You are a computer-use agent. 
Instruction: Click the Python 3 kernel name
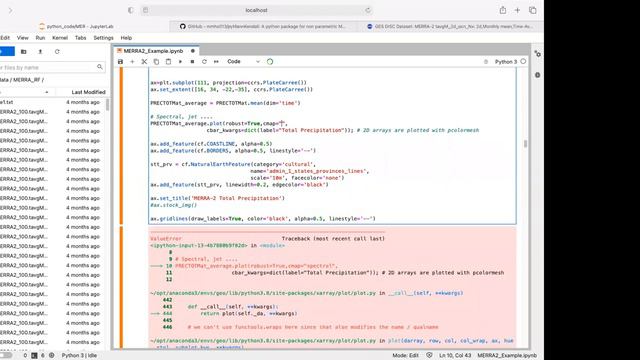tap(506, 62)
